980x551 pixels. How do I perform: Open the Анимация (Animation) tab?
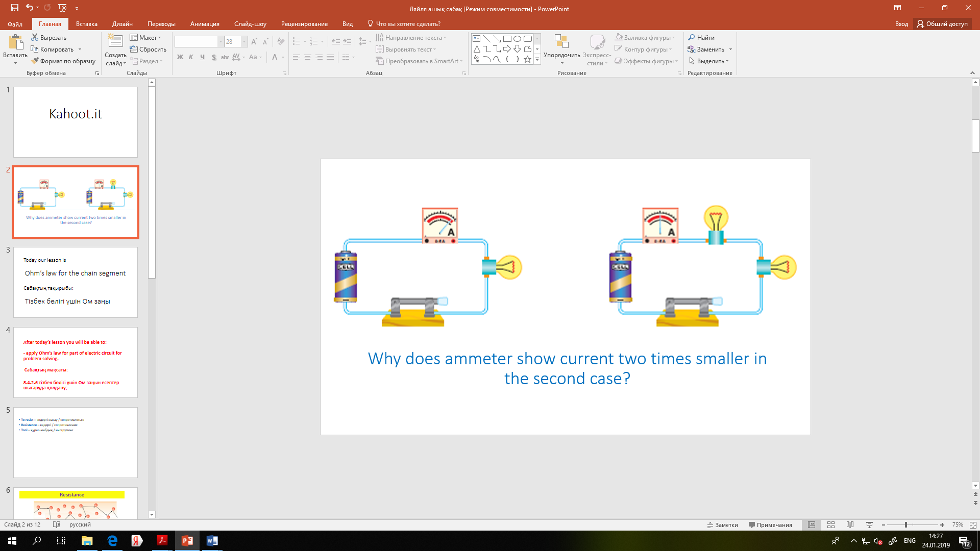coord(205,24)
